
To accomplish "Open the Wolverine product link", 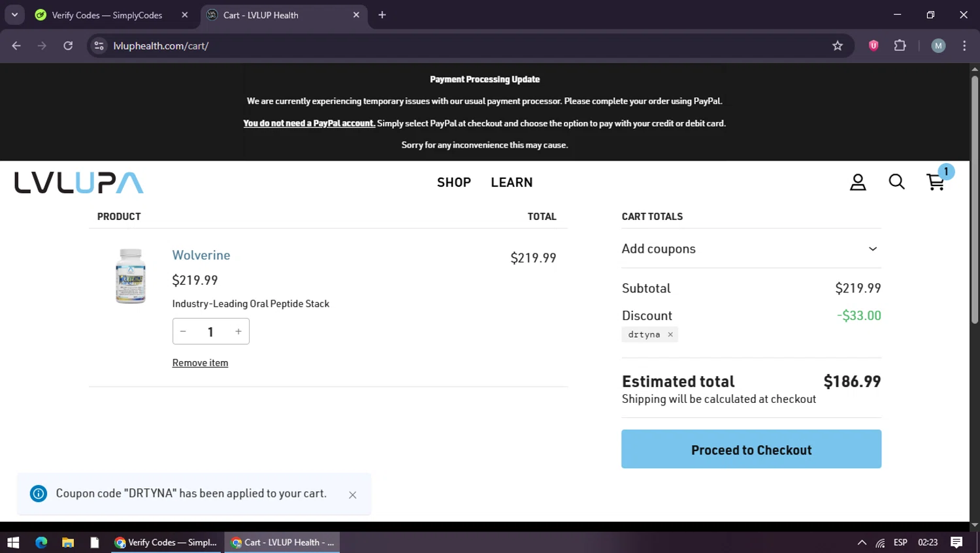I will click(201, 255).
